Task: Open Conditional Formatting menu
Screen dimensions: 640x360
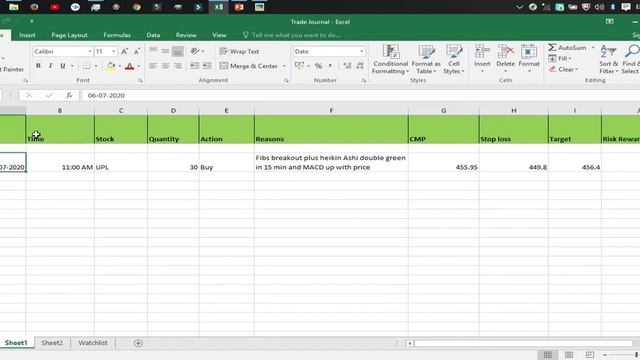Action: tap(391, 60)
